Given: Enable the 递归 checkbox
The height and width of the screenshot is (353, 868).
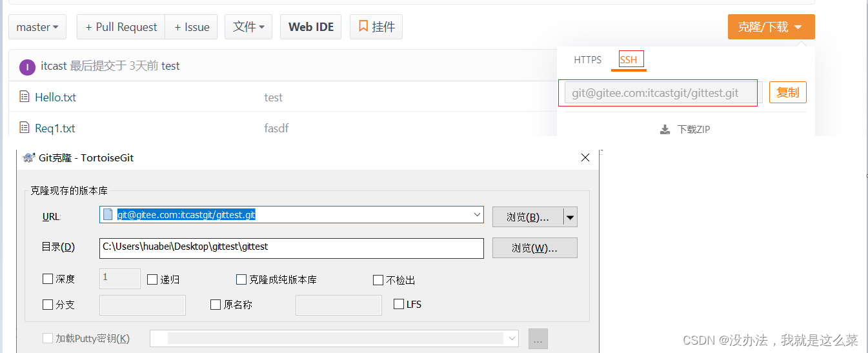Looking at the screenshot, I should [x=152, y=279].
